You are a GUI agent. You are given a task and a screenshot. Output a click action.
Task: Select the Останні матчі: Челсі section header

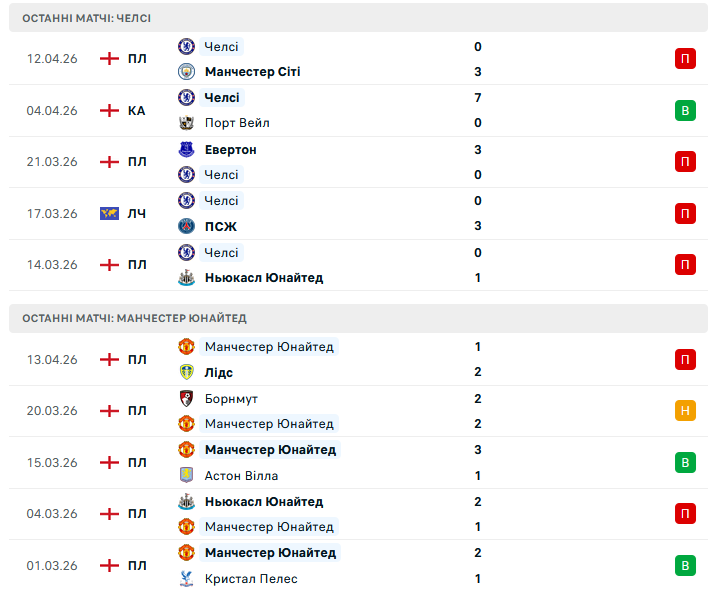point(87,18)
